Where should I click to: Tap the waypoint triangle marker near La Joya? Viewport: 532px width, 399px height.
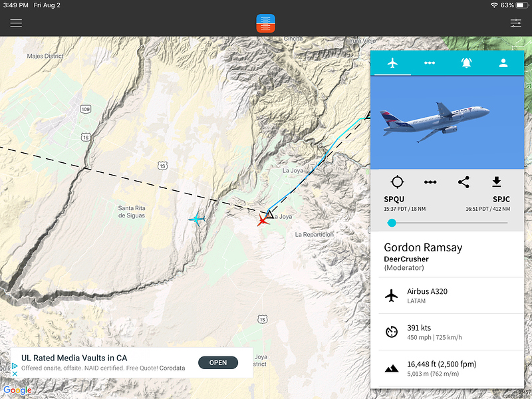click(x=269, y=214)
